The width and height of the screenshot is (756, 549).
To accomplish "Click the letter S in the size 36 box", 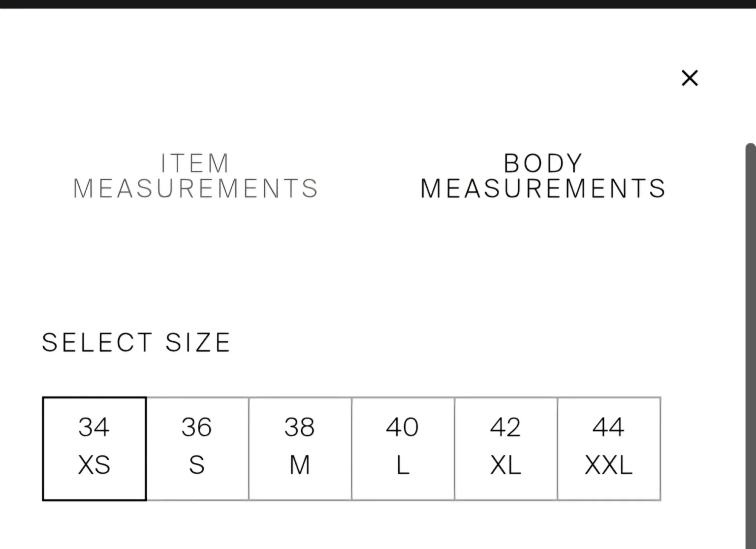I will (197, 465).
